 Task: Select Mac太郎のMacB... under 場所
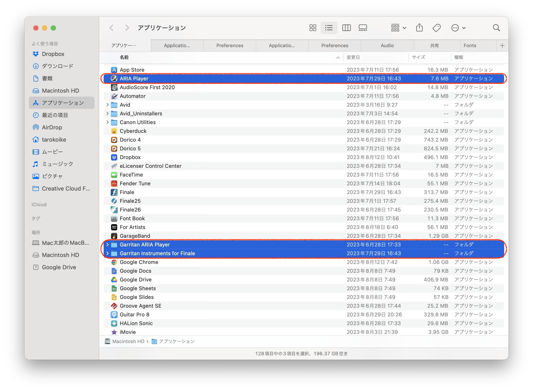point(61,243)
